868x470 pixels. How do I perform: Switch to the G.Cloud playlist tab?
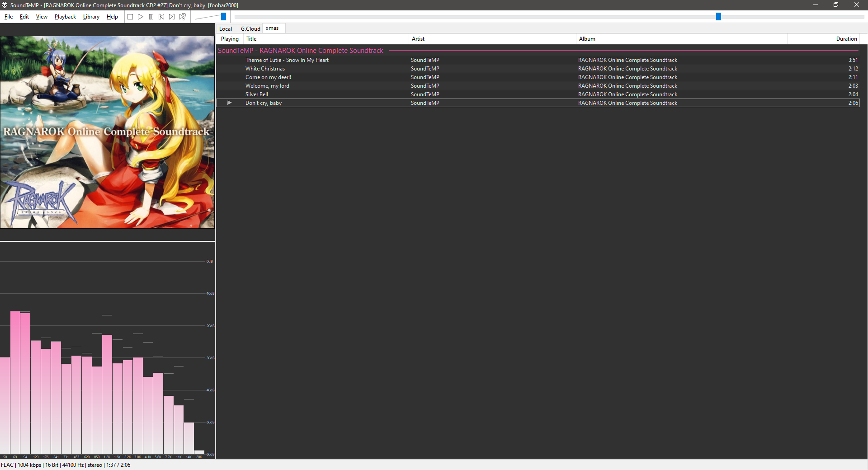tap(250, 28)
